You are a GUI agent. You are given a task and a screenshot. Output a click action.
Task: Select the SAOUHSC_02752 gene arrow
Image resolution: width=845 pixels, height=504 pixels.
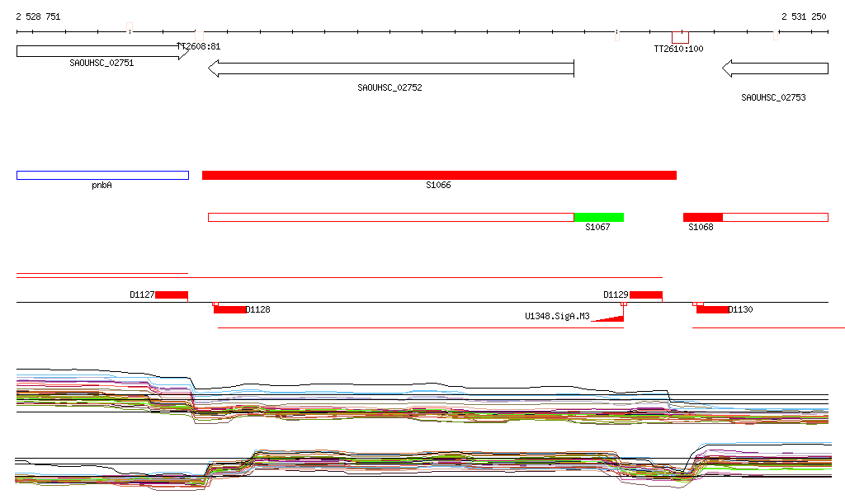pos(391,68)
